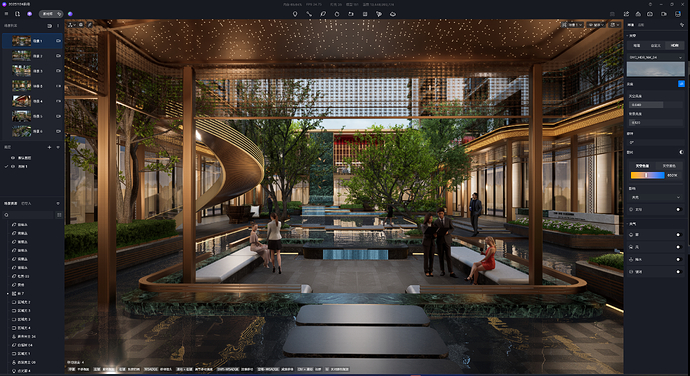
Task: Click the picker icon at top of right panel
Action: [x=682, y=25]
